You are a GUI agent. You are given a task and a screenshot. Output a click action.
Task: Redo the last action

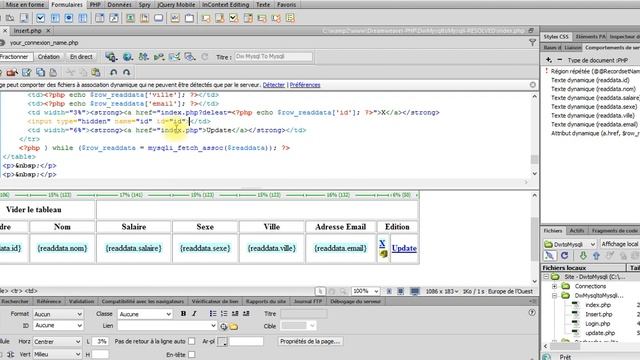click(127, 72)
